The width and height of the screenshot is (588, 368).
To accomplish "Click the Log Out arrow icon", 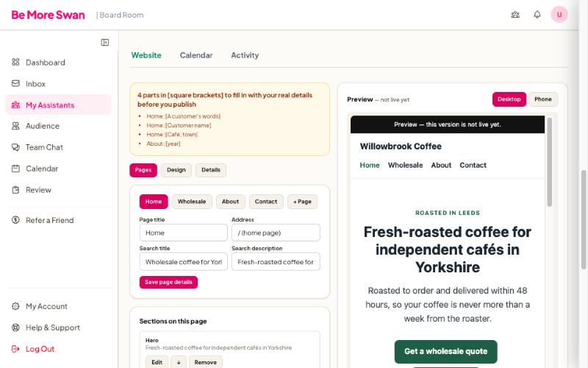I will click(15, 349).
